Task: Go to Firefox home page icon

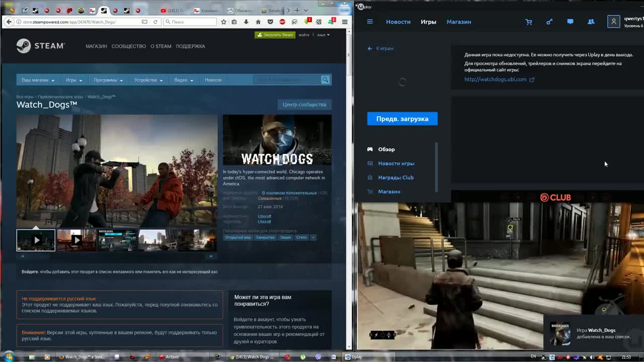Action: pos(258,22)
